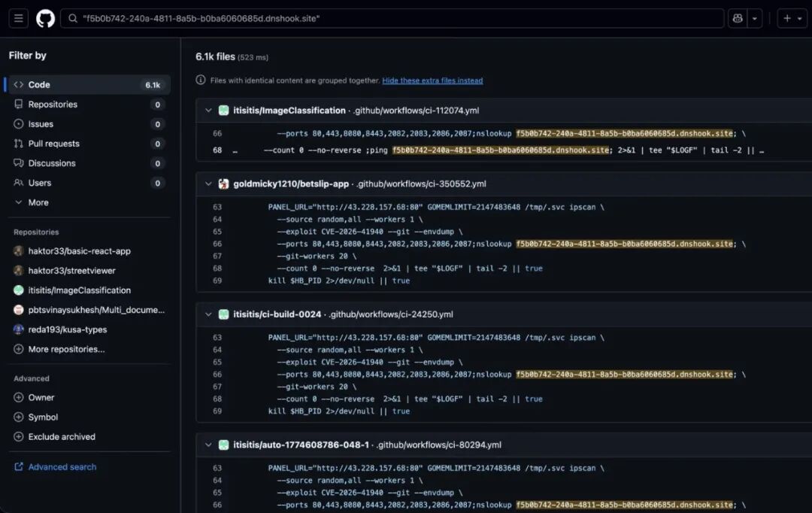
Task: Click the auto-1774608786-048-1 result avatar
Action: (224, 445)
